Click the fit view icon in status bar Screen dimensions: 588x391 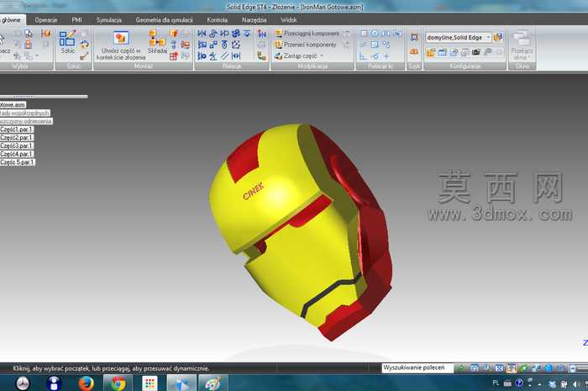coord(499,368)
